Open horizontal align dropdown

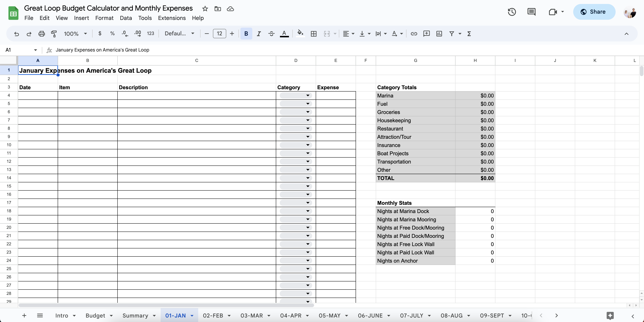point(348,34)
